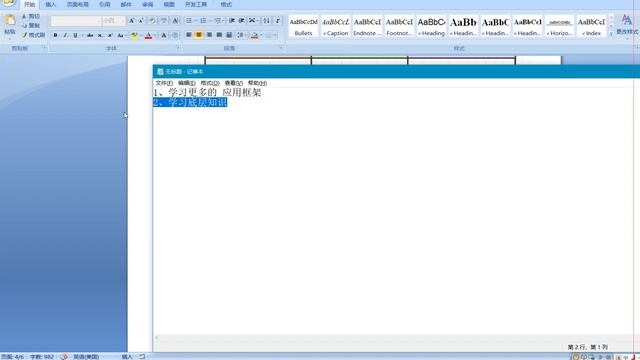Switch to the 插入 ribbon tab
Viewport: 640px width, 360px height.
pos(51,4)
